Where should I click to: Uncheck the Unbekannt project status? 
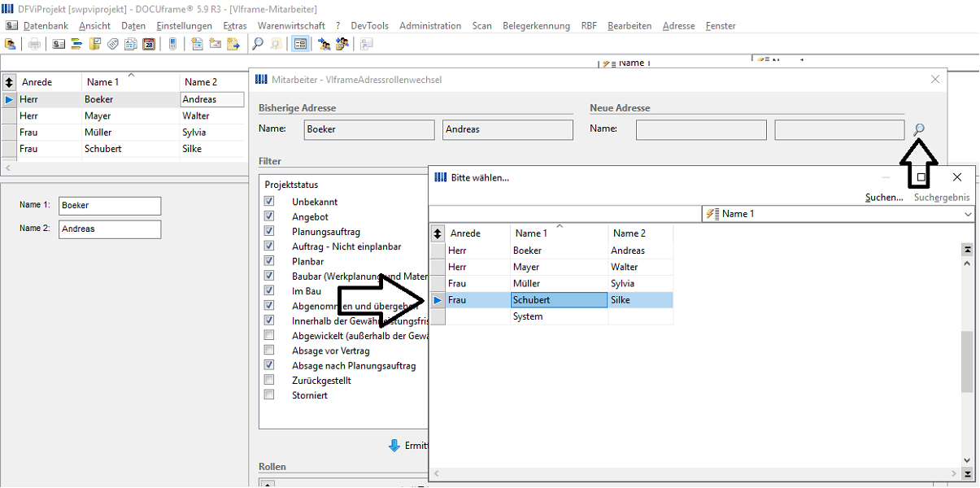pos(269,202)
